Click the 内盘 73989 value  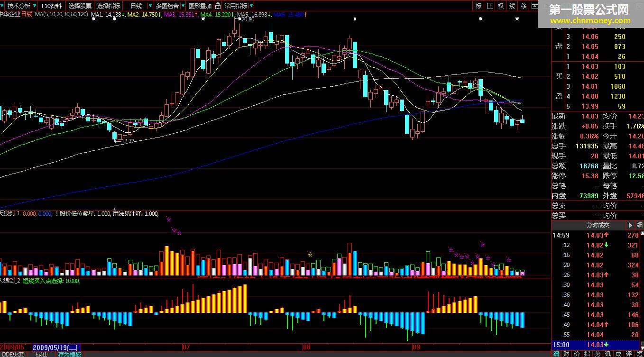click(589, 195)
